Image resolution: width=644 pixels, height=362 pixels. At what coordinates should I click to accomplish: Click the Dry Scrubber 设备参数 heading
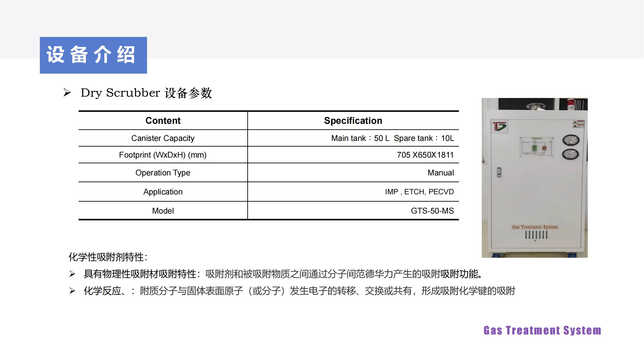click(146, 93)
